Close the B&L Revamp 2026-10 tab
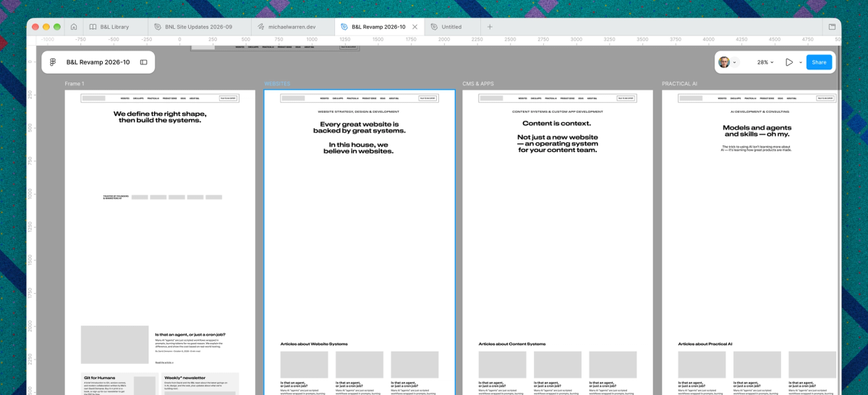 [x=414, y=27]
